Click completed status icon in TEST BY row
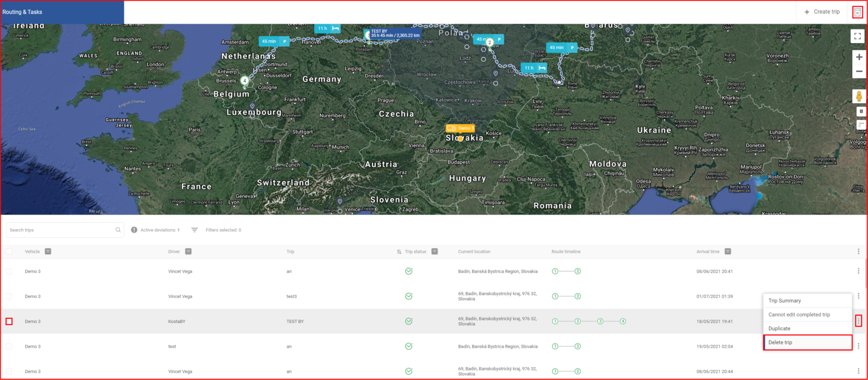Image resolution: width=868 pixels, height=380 pixels. coord(409,321)
